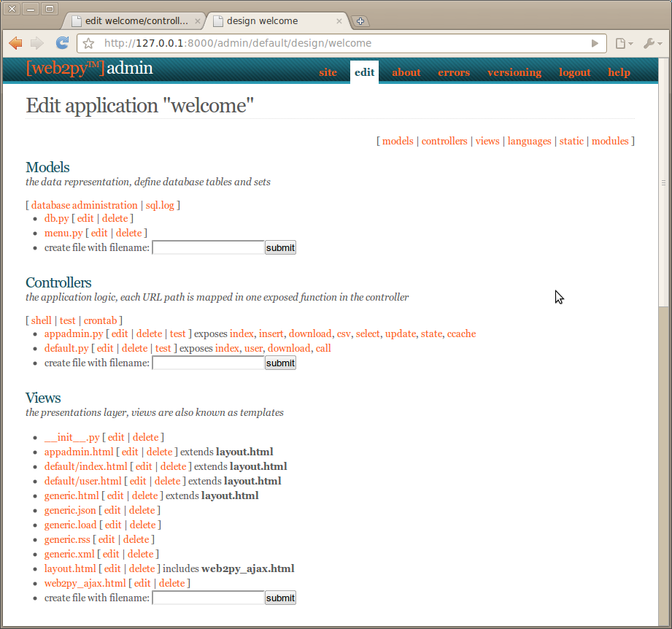The height and width of the screenshot is (629, 672).
Task: Open the wrench settings menu
Action: [x=653, y=43]
